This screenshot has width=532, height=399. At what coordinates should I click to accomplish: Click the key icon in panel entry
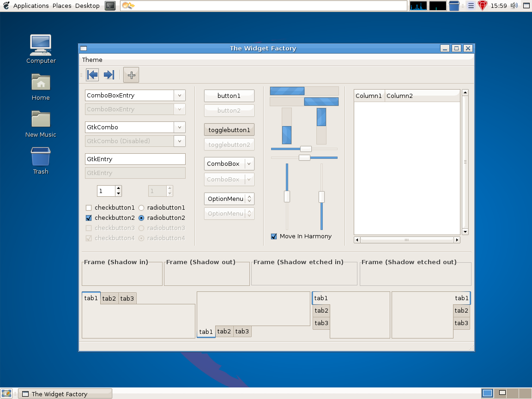128,6
